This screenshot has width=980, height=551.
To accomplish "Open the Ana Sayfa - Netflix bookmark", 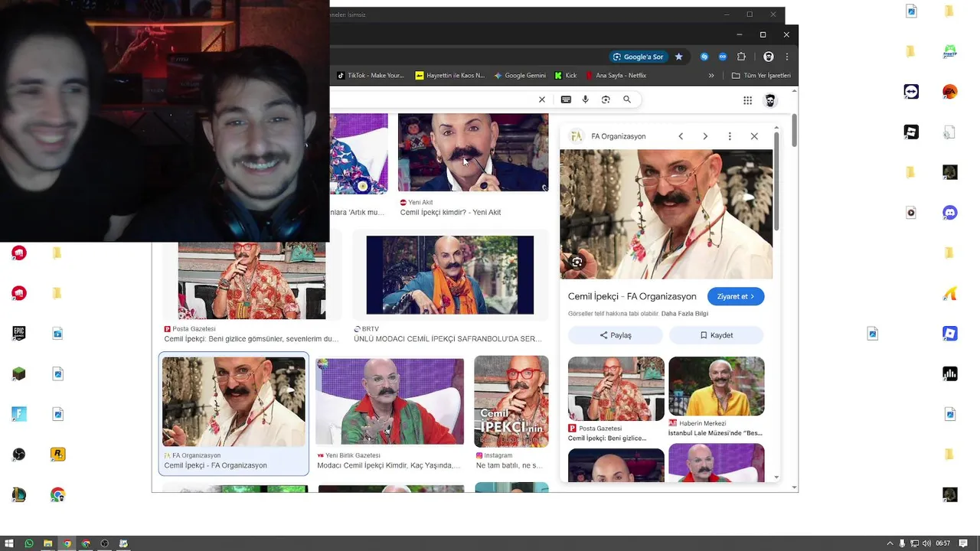I will click(616, 76).
